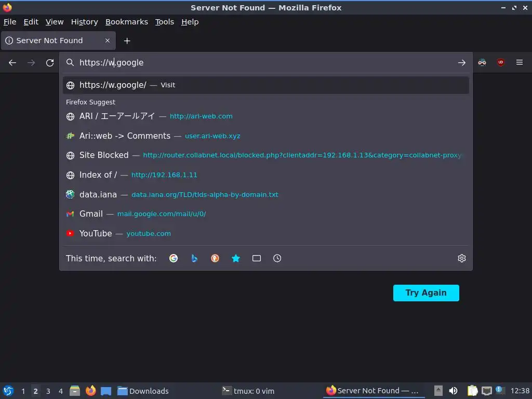Open a new tab with the plus button
The height and width of the screenshot is (399, 532).
127,41
